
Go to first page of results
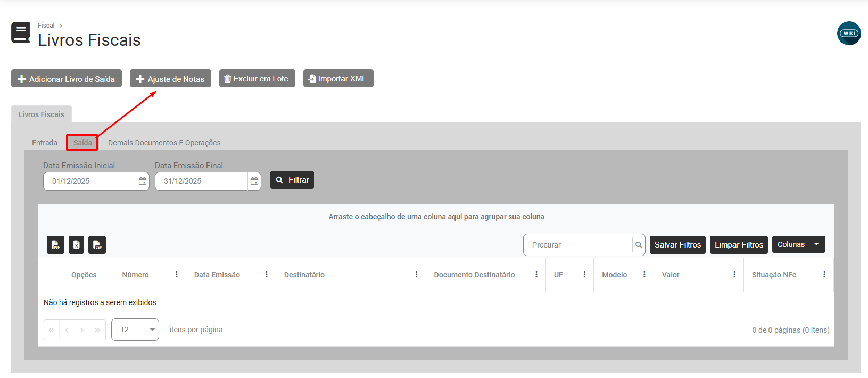[x=52, y=330]
